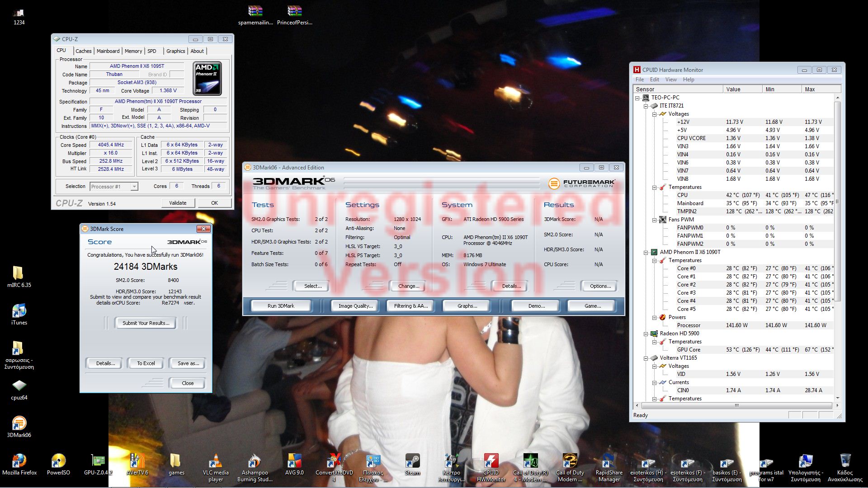Switch to the Graphics tab
The image size is (868, 488).
[x=175, y=51]
